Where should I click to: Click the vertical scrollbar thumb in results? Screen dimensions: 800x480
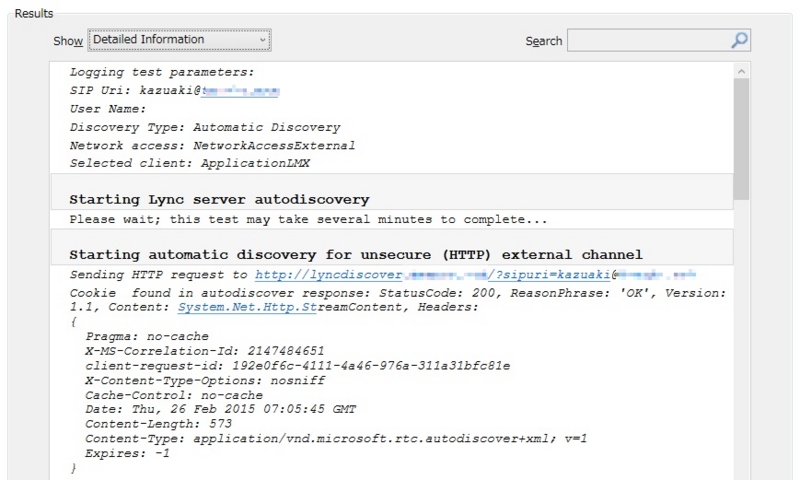741,139
